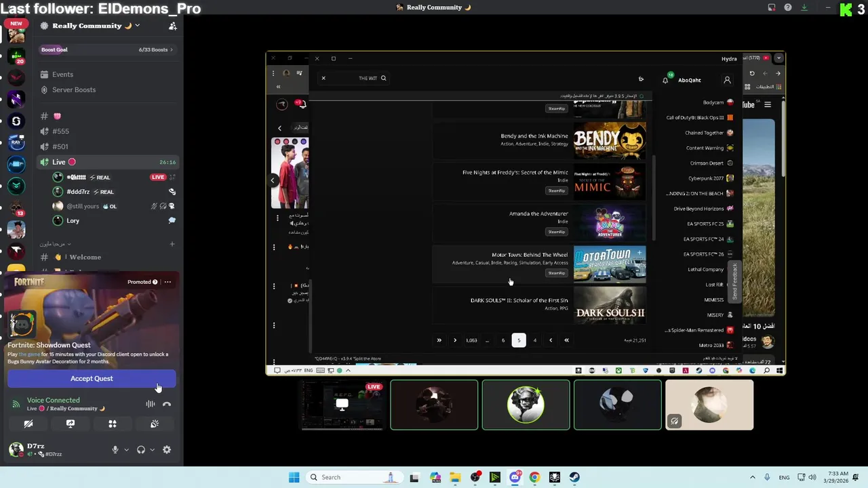The height and width of the screenshot is (488, 868).
Task: Clear the Hydra search with X
Action: pyautogui.click(x=323, y=78)
